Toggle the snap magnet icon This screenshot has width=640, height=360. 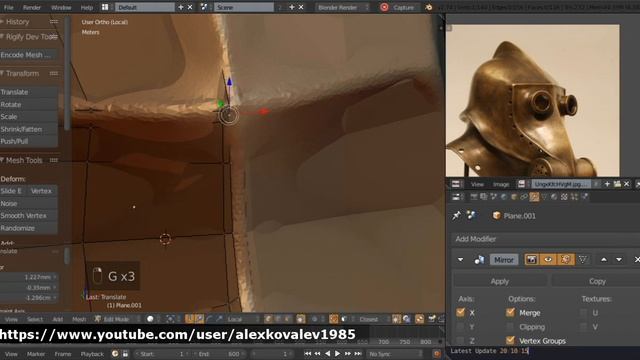click(333, 319)
